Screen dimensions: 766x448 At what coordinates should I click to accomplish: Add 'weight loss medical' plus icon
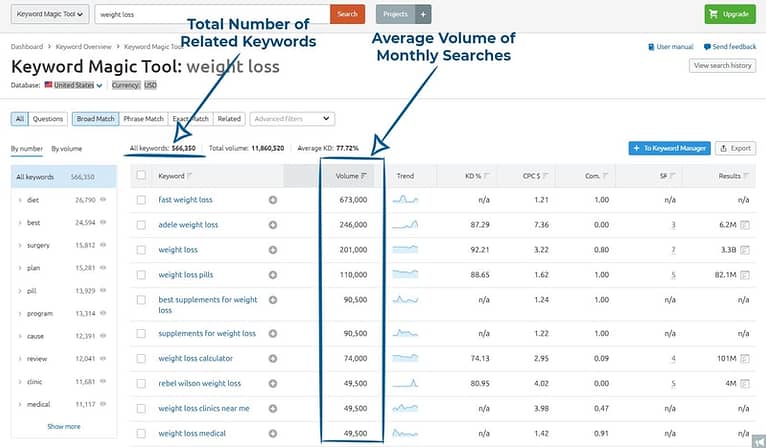coord(273,433)
